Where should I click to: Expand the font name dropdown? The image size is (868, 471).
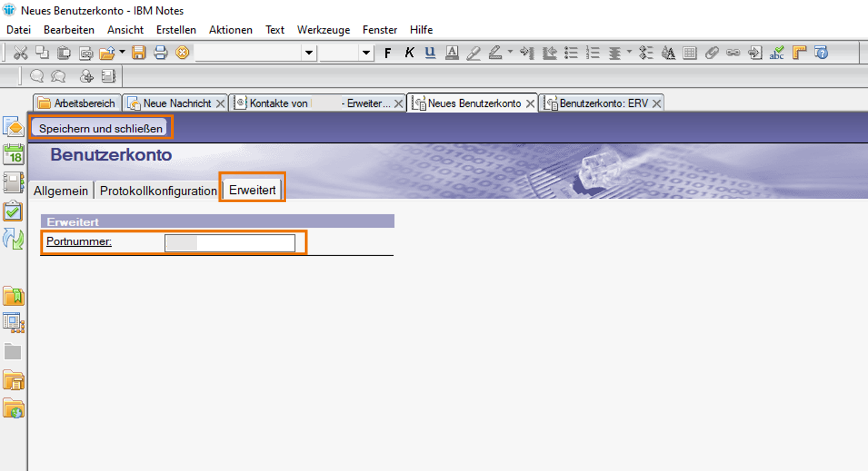(309, 53)
